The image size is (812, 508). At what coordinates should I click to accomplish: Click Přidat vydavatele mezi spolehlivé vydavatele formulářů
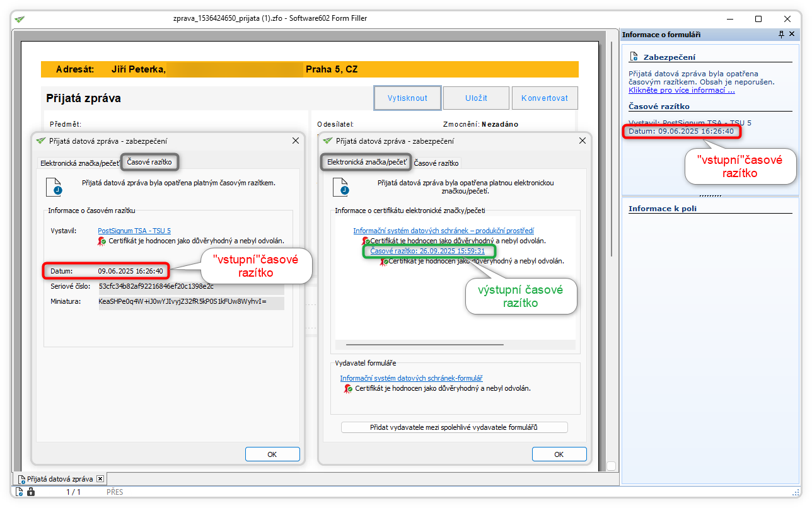coord(454,427)
